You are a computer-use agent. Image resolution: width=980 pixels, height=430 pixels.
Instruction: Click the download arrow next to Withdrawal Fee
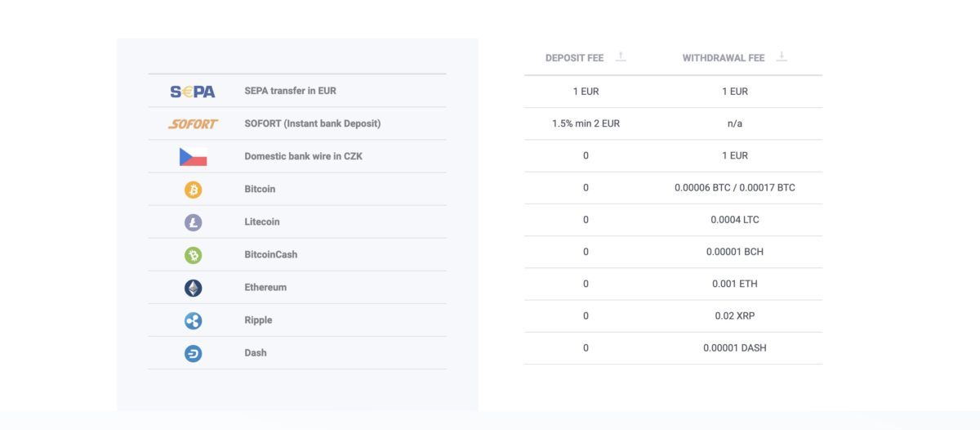782,56
